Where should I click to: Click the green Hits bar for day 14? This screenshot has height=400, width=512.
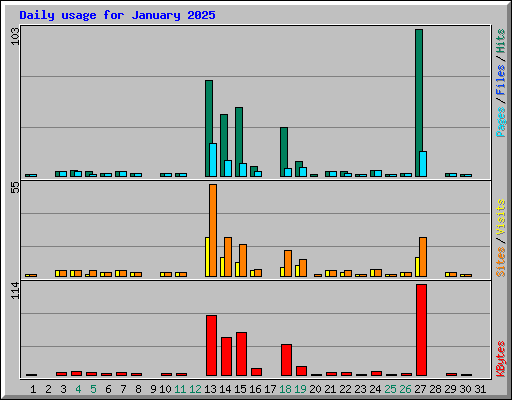[224, 145]
